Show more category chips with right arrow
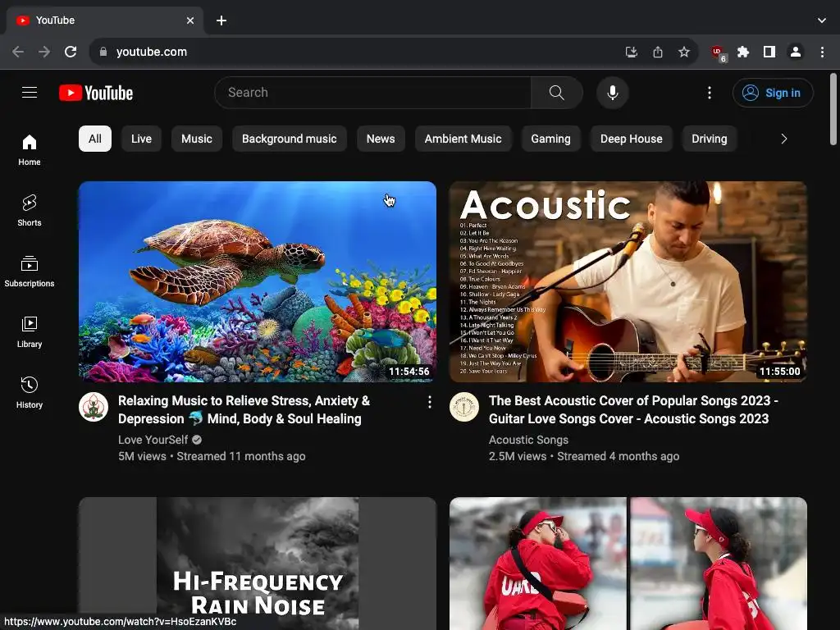The image size is (840, 630). pyautogui.click(x=783, y=139)
